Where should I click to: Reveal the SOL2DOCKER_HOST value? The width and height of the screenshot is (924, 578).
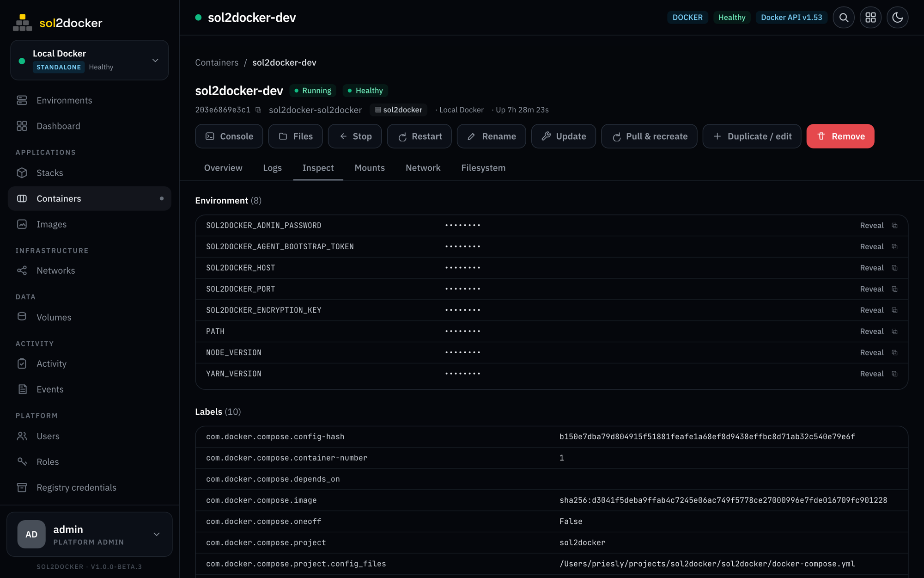tap(871, 268)
